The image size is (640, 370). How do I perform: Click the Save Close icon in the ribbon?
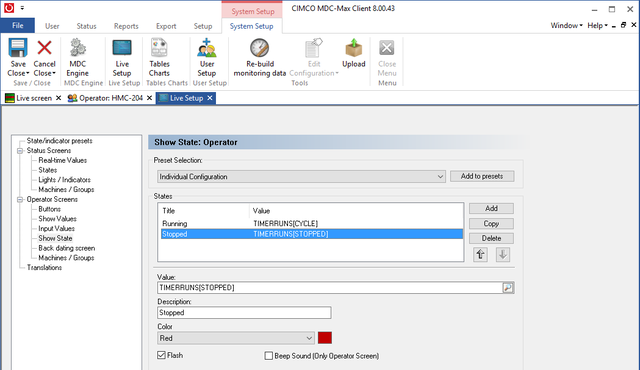(18, 48)
